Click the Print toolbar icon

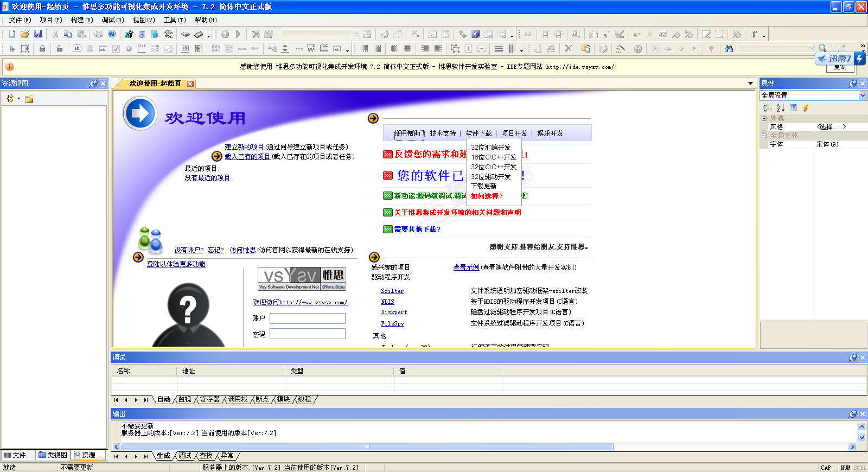99,34
